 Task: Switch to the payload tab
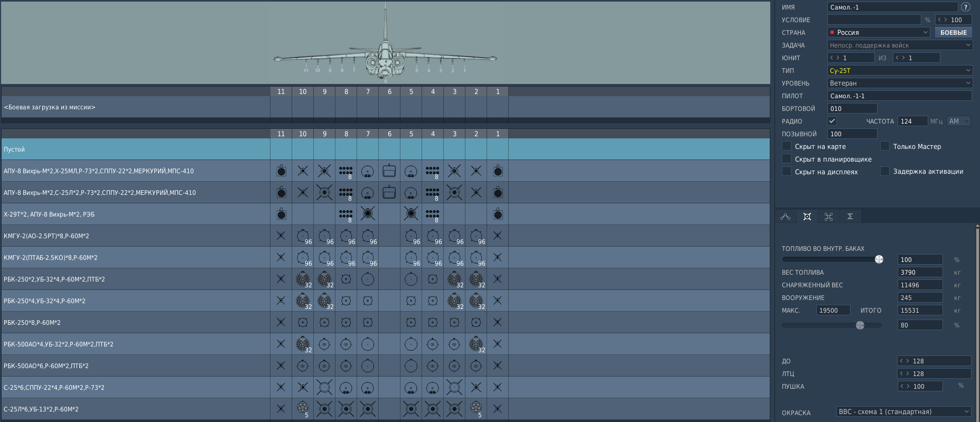807,216
